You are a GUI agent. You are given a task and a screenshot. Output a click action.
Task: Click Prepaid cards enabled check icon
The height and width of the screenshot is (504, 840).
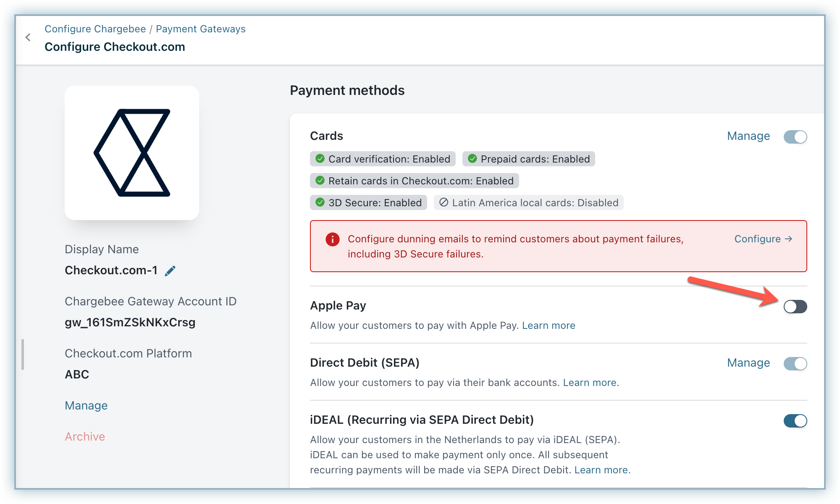tap(472, 159)
